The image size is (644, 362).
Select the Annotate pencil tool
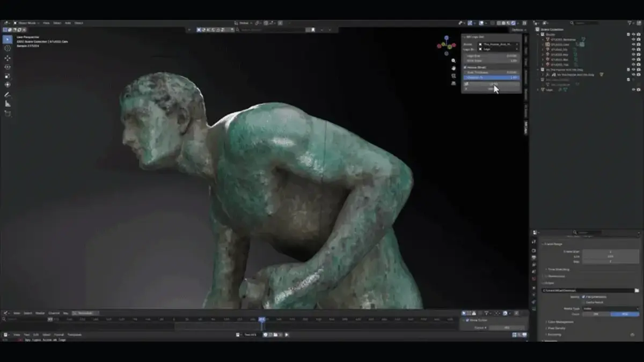pyautogui.click(x=8, y=94)
